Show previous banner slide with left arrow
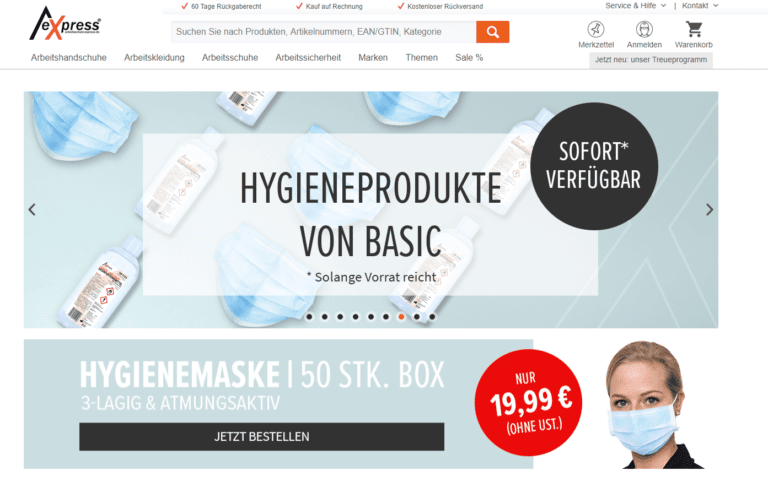Screen dimensions: 768x487 [32, 210]
